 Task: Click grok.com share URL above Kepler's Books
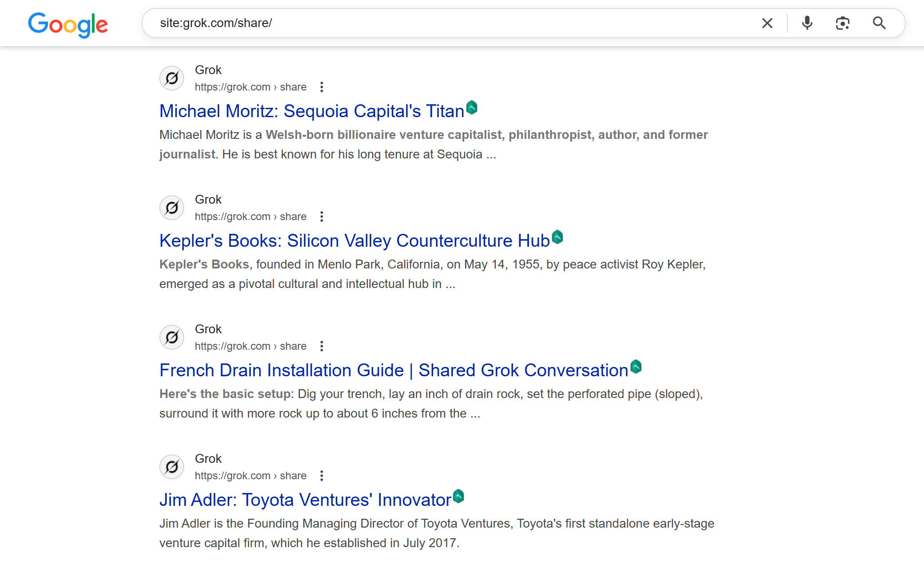[251, 217]
